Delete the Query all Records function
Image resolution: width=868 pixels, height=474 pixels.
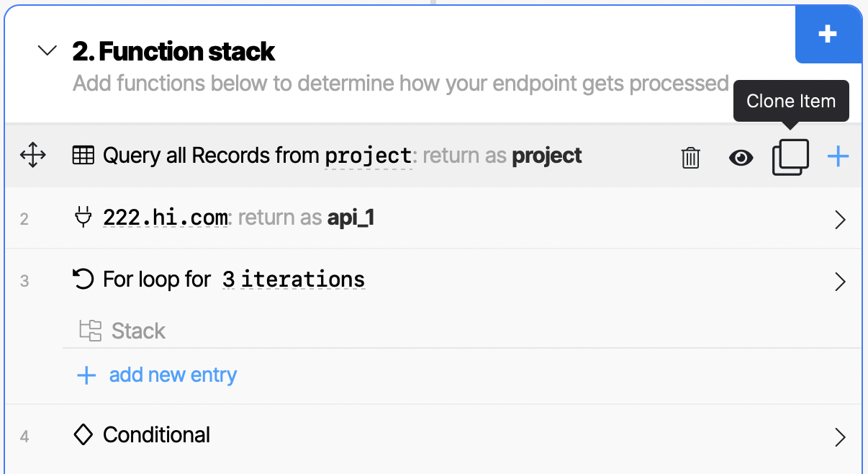pyautogui.click(x=690, y=157)
